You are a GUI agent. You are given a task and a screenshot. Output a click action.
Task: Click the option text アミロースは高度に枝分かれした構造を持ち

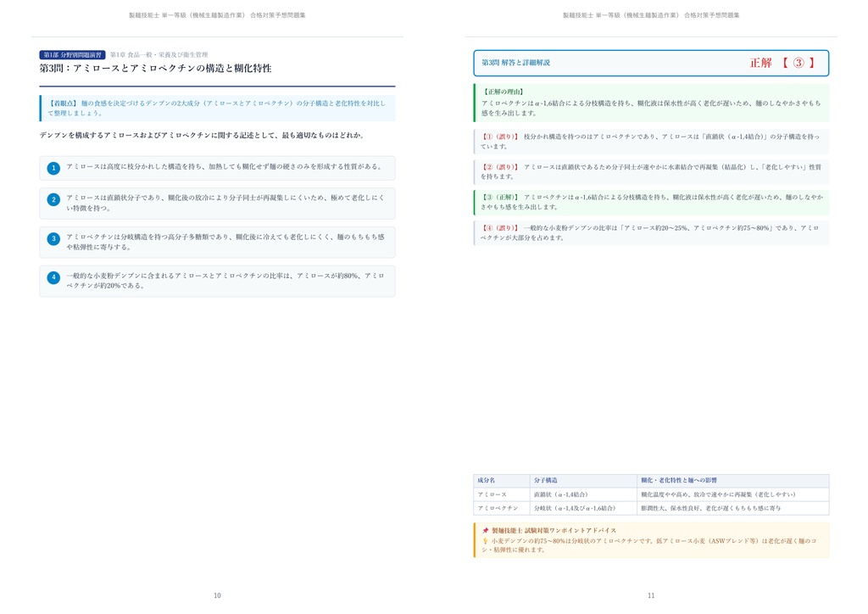[x=224, y=167]
